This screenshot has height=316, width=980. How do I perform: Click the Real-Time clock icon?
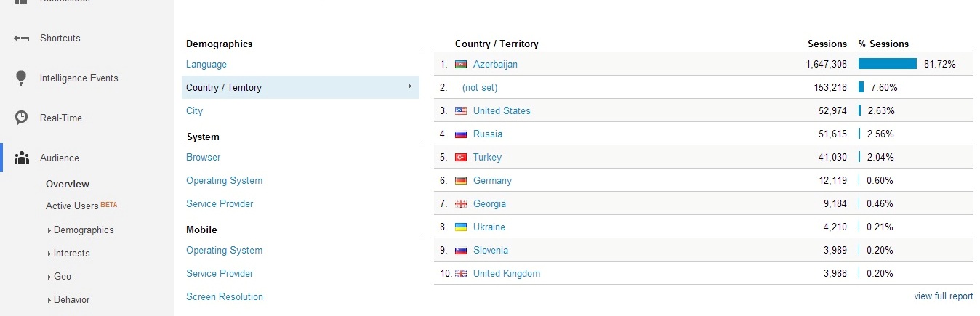[x=22, y=118]
